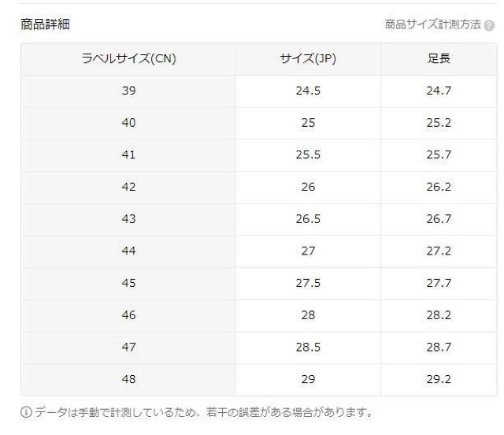Click the info icon before the データ note
Image resolution: width=504 pixels, height=435 pixels.
pos(24,412)
